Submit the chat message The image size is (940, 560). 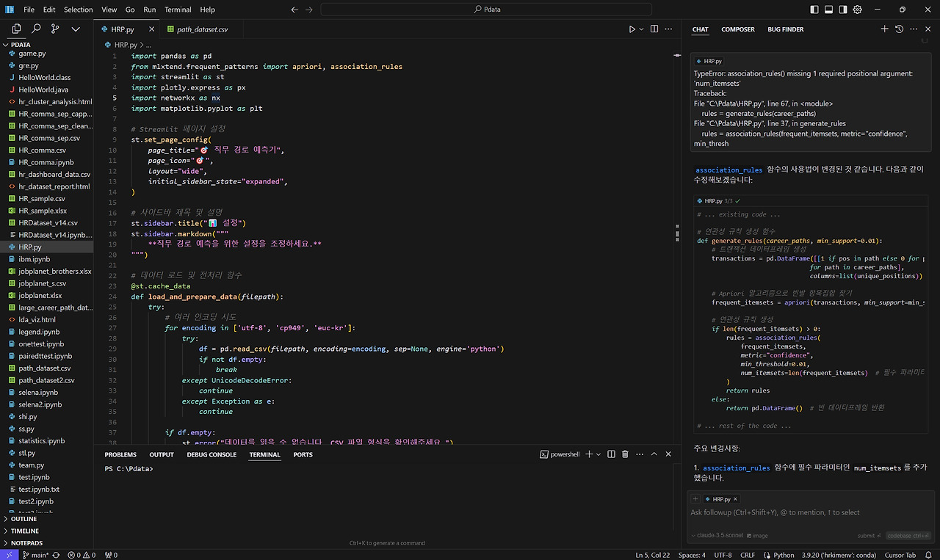click(869, 536)
